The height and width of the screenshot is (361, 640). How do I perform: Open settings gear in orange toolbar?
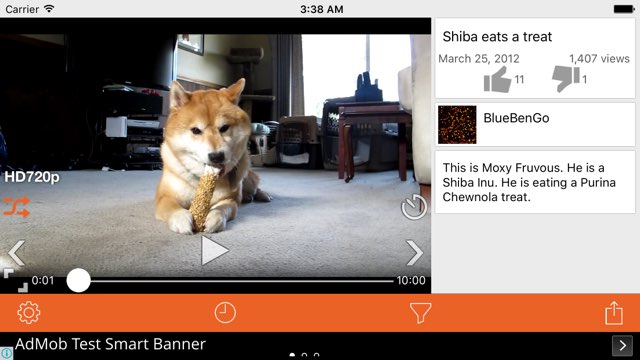(x=29, y=313)
